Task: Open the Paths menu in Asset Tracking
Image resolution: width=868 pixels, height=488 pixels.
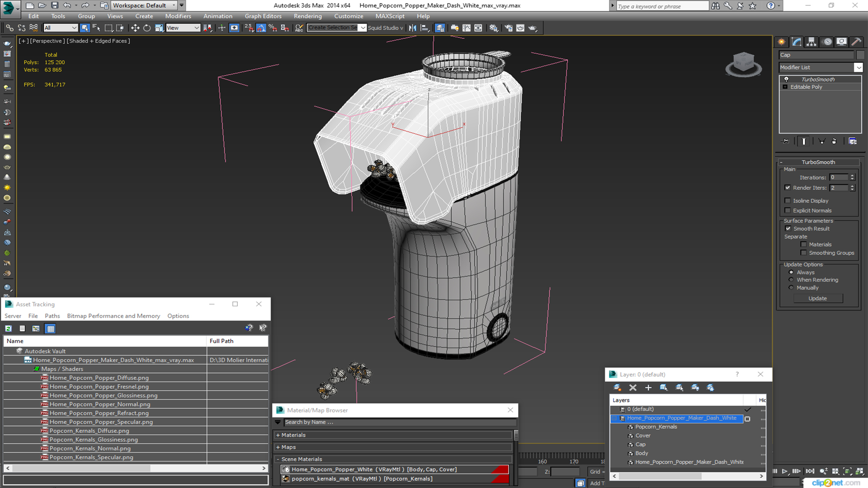Action: 52,316
